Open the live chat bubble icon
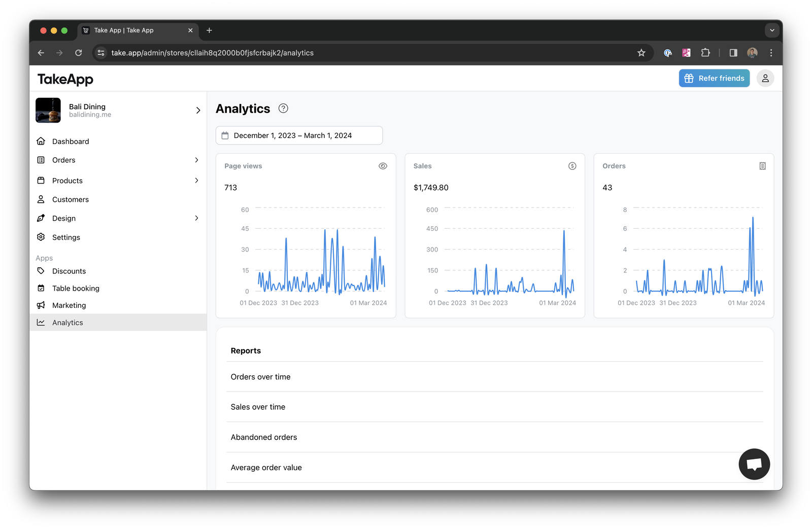Viewport: 812px width, 529px height. pos(754,464)
